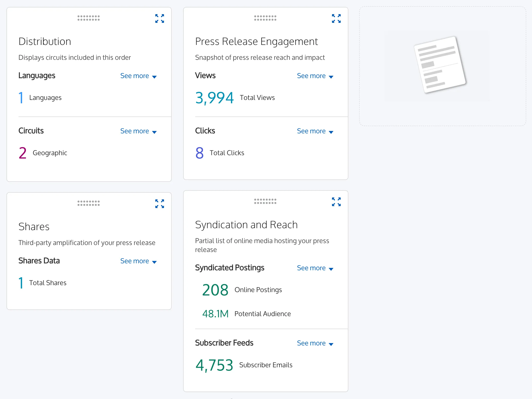The width and height of the screenshot is (532, 399).
Task: Grab the Press Release Engagement drag handle
Action: [x=265, y=18]
